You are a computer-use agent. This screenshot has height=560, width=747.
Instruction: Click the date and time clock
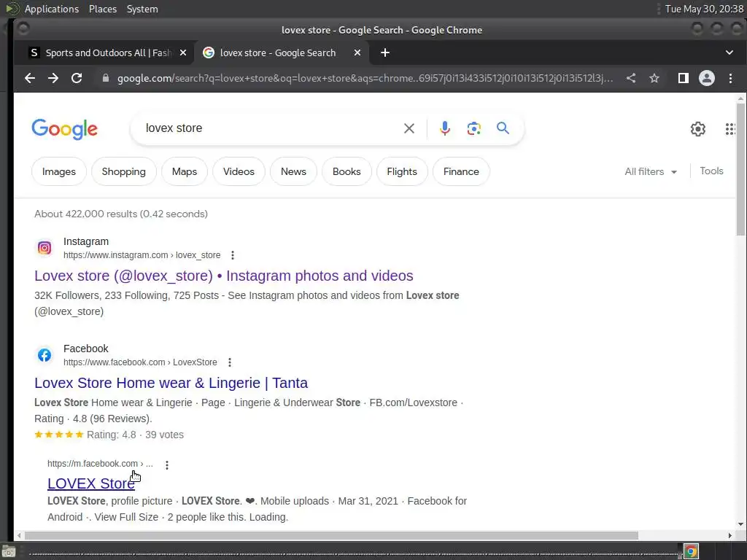(x=704, y=9)
